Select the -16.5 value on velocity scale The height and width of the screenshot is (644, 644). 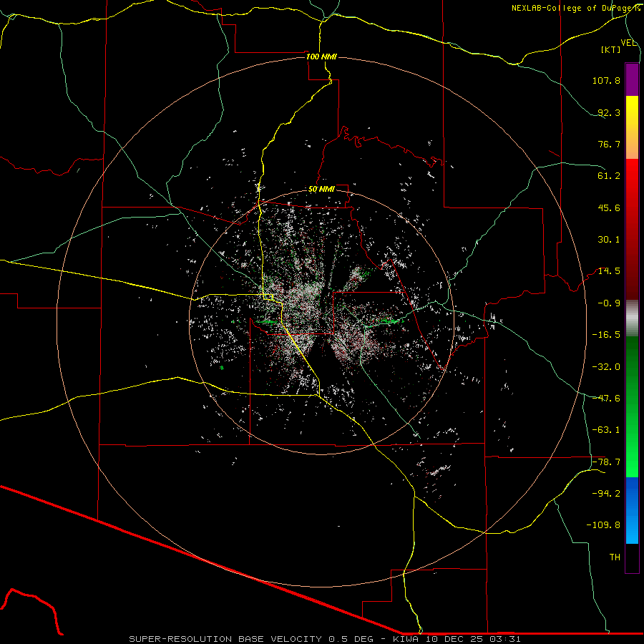pyautogui.click(x=606, y=335)
